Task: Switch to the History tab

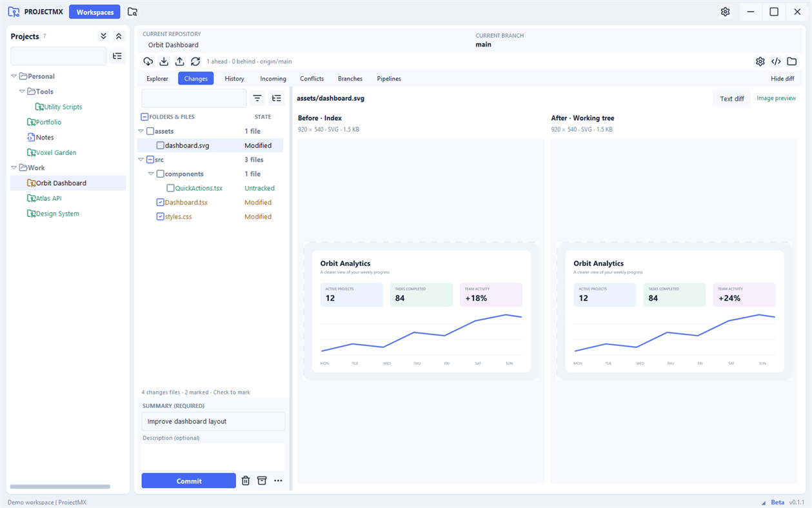Action: tap(234, 79)
